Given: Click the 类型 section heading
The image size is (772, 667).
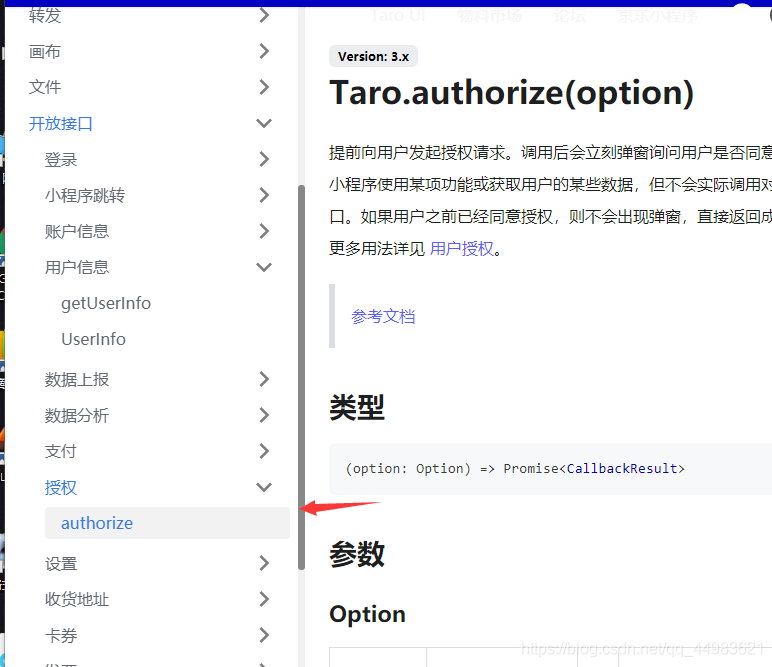Looking at the screenshot, I should 357,408.
